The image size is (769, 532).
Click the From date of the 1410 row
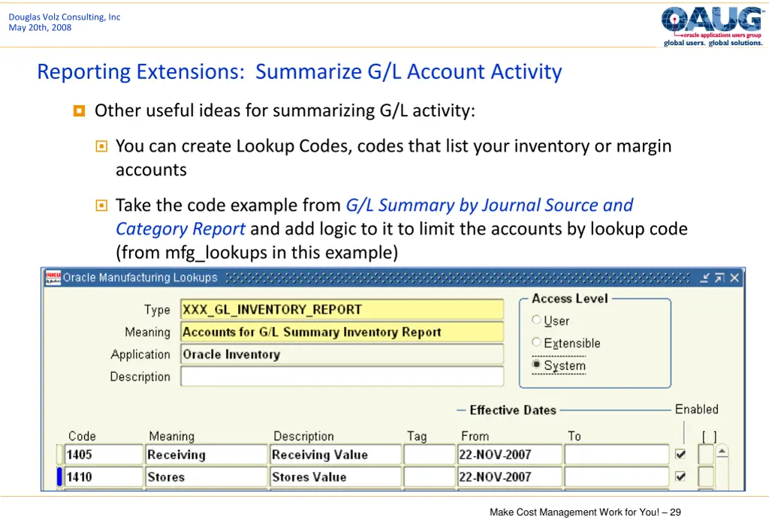[x=510, y=476]
